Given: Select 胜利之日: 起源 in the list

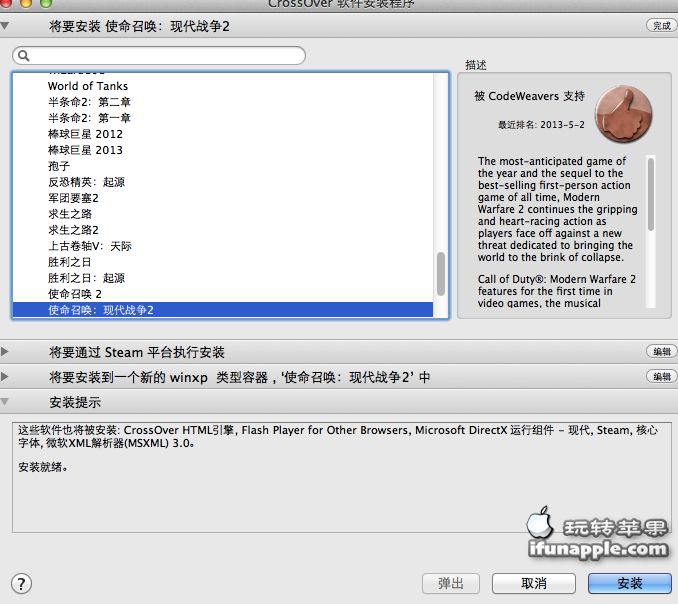Looking at the screenshot, I should [223, 278].
